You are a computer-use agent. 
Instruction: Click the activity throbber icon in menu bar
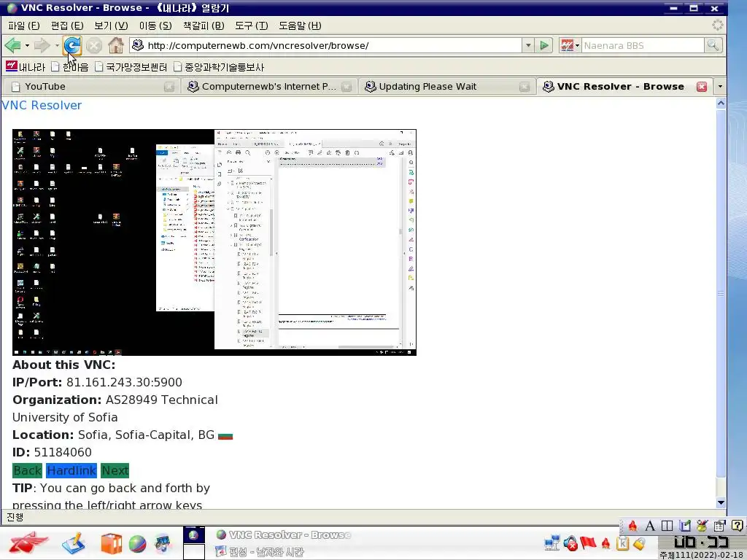coord(717,26)
